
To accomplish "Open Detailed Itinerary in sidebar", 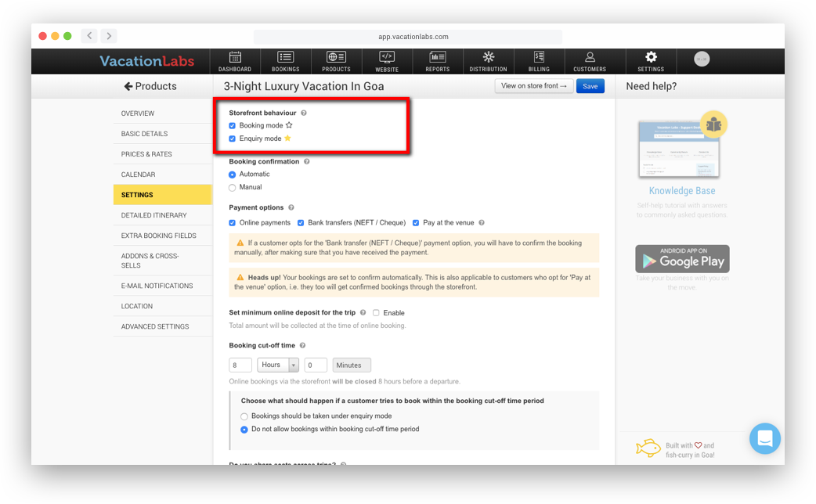I will pyautogui.click(x=154, y=215).
